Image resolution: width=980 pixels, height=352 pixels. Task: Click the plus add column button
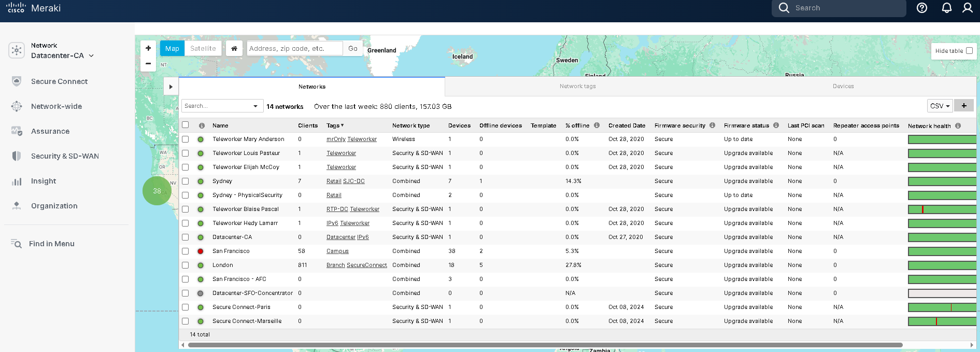[x=964, y=106]
